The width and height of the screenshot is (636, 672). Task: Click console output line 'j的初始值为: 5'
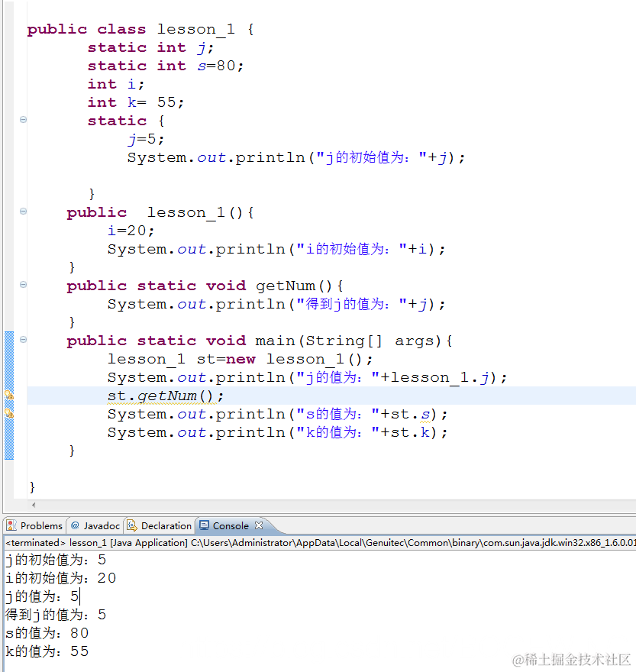56,560
